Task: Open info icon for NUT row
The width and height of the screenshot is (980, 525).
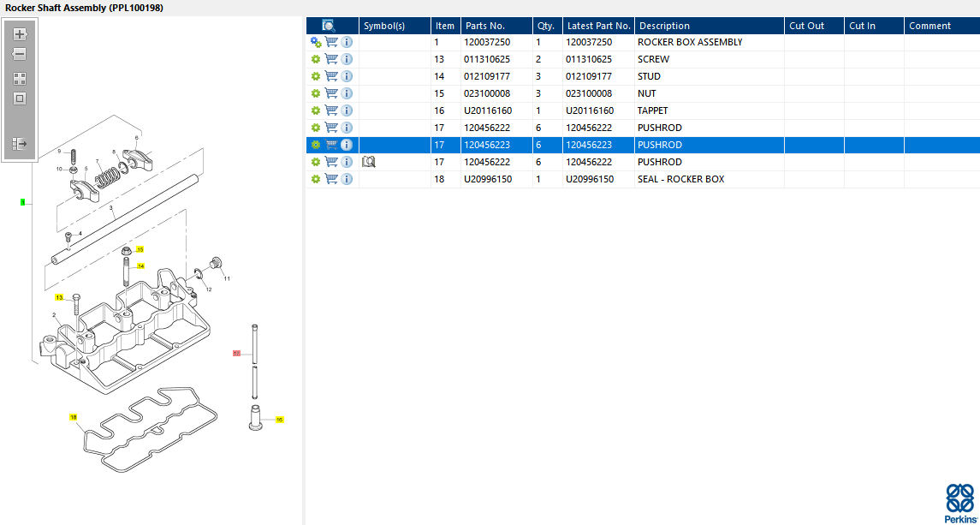Action: [347, 94]
